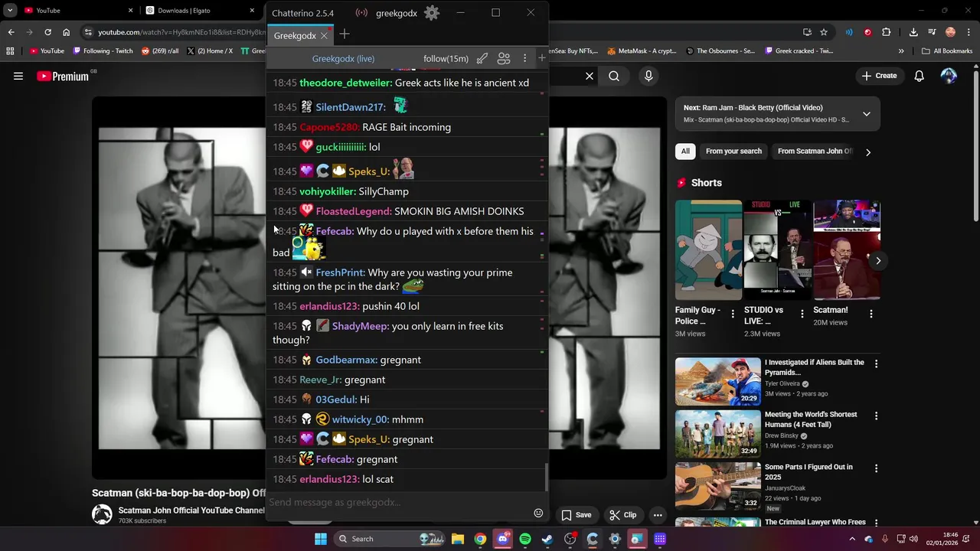This screenshot has width=980, height=551.
Task: Reload the page in Chrome
Action: pos(47,32)
